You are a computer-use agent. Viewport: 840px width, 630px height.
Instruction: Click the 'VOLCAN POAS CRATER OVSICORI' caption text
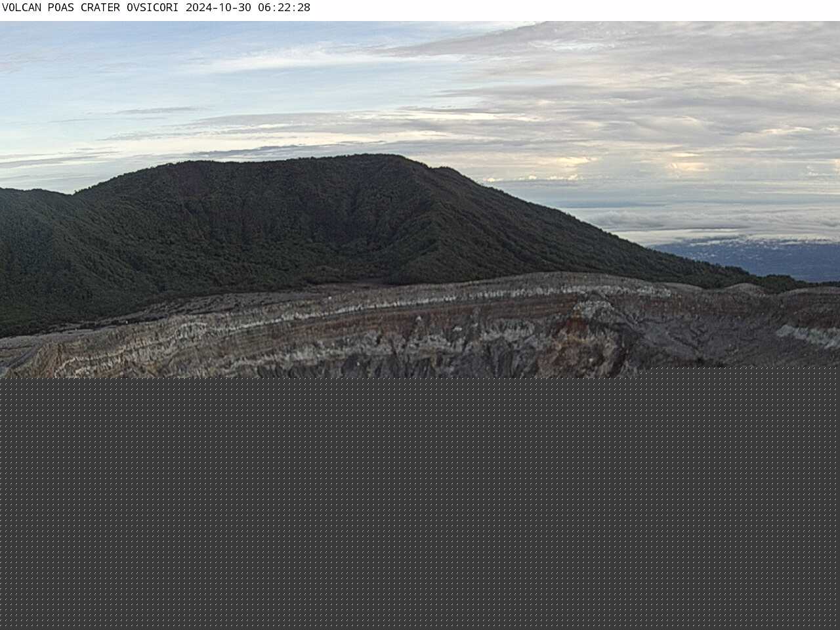[91, 8]
